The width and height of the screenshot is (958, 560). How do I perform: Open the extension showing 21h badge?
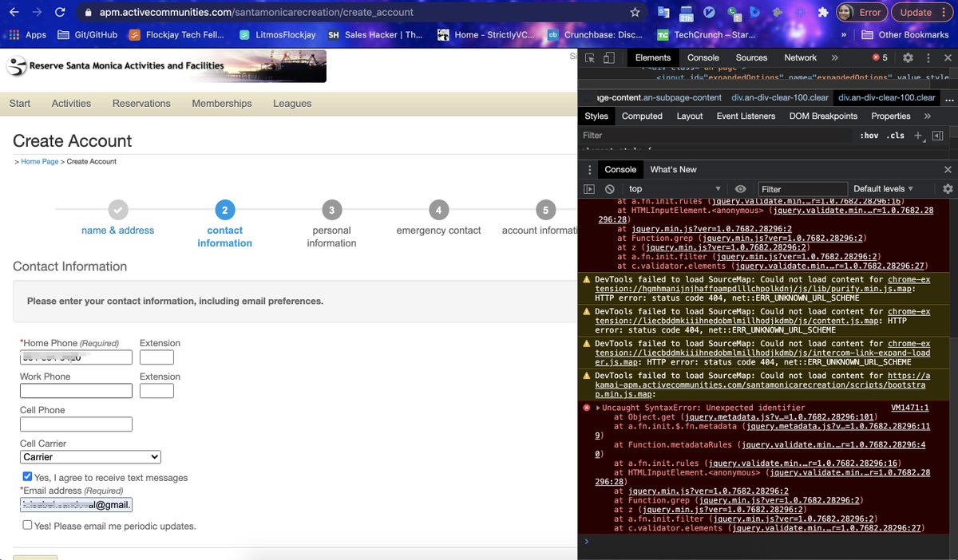coord(686,14)
